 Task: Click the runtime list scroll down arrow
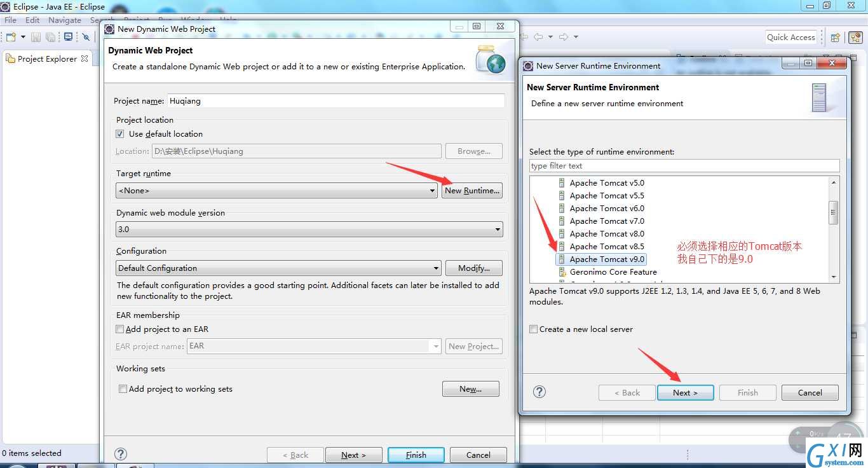point(834,277)
